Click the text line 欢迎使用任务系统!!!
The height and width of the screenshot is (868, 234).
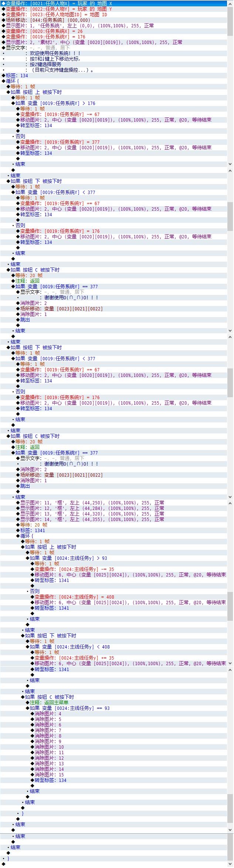tap(55, 53)
